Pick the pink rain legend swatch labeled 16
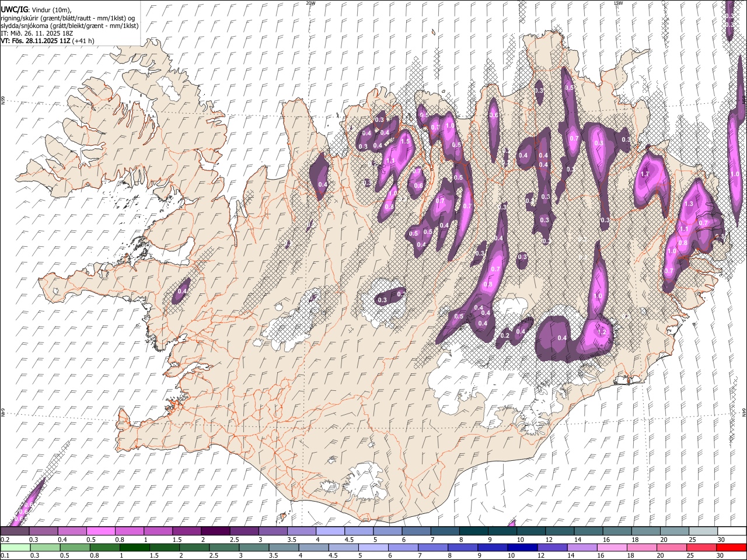 tap(612, 547)
